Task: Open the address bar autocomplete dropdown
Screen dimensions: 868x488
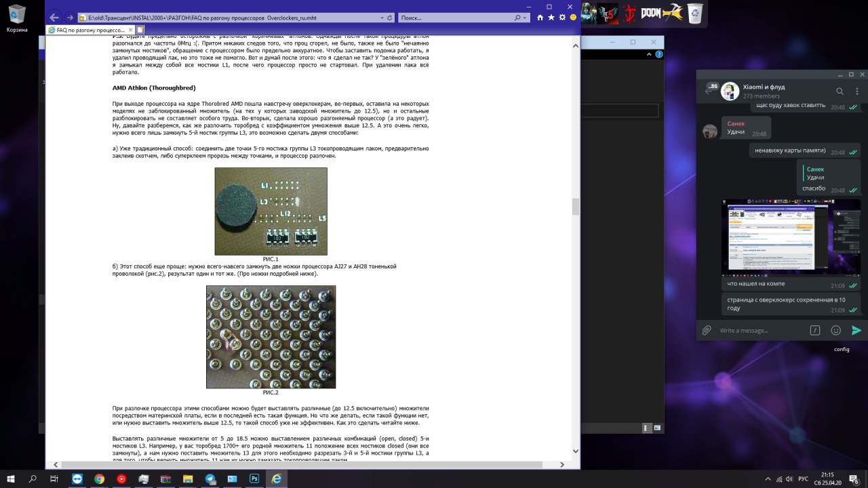Action: 382,18
